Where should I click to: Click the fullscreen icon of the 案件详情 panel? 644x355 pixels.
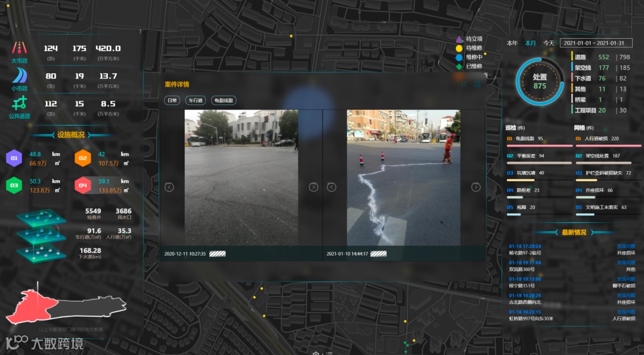click(464, 84)
